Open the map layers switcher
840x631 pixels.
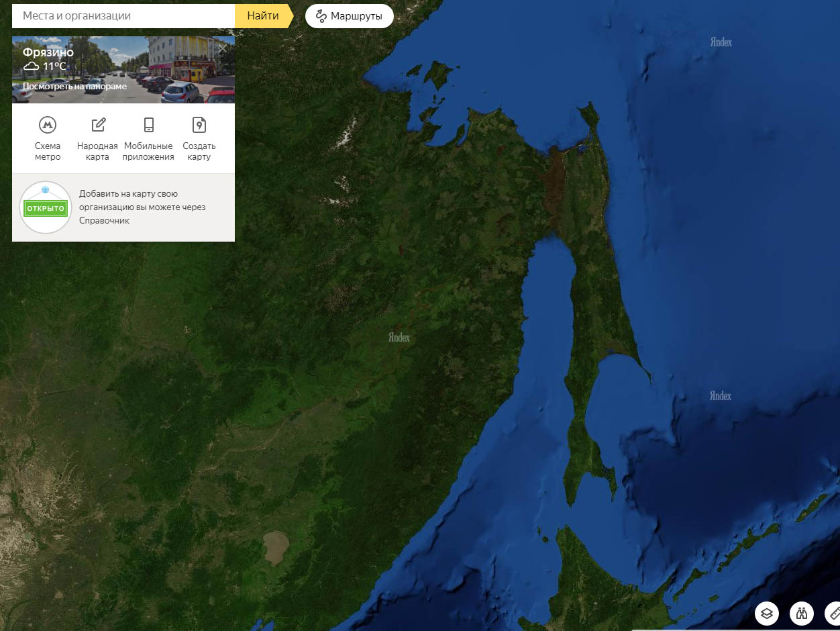(x=767, y=613)
